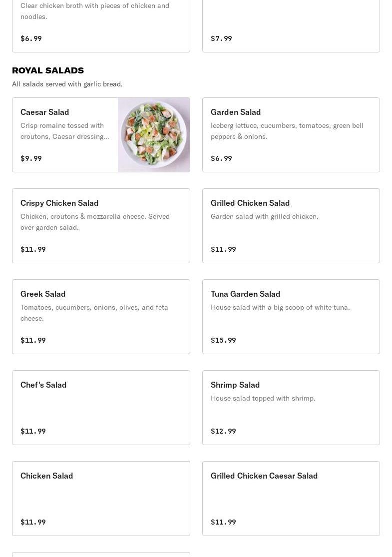Open the $6.99 chicken broth soup item
This screenshot has height=557, width=392.
pos(101,25)
